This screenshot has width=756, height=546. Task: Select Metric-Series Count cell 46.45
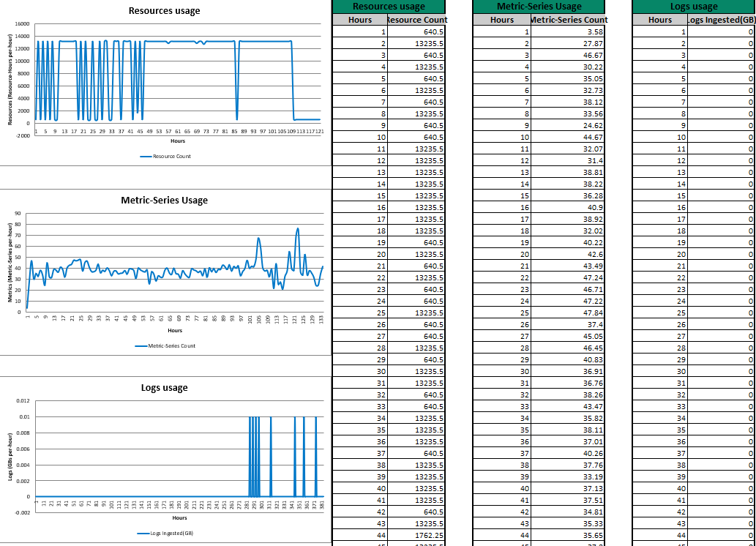pyautogui.click(x=567, y=348)
